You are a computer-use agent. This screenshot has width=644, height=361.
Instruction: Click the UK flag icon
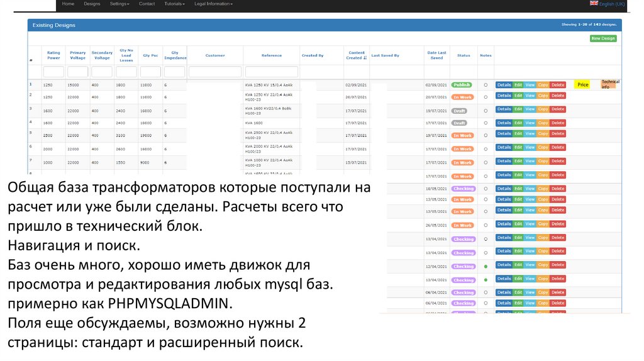click(593, 3)
